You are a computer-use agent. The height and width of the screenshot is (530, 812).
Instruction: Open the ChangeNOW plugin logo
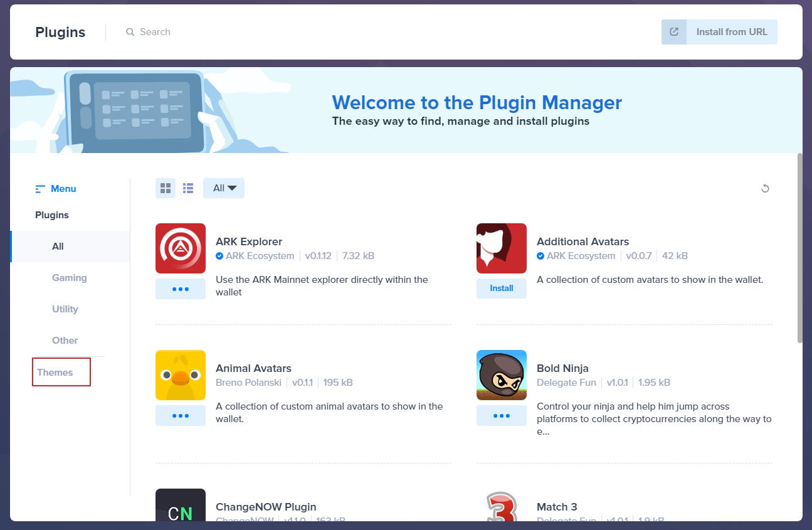click(181, 505)
